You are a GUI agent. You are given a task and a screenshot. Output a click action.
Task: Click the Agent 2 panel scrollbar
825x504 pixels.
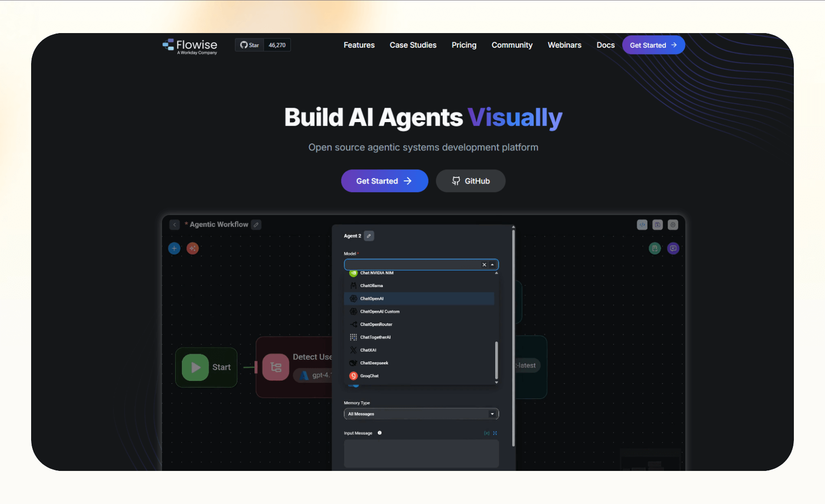pos(513,338)
